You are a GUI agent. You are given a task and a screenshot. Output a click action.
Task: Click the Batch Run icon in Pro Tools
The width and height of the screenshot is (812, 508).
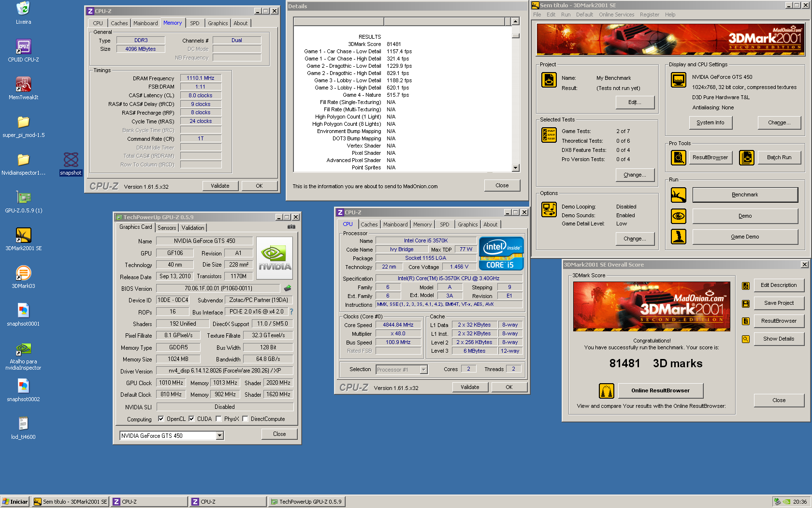[x=747, y=158]
